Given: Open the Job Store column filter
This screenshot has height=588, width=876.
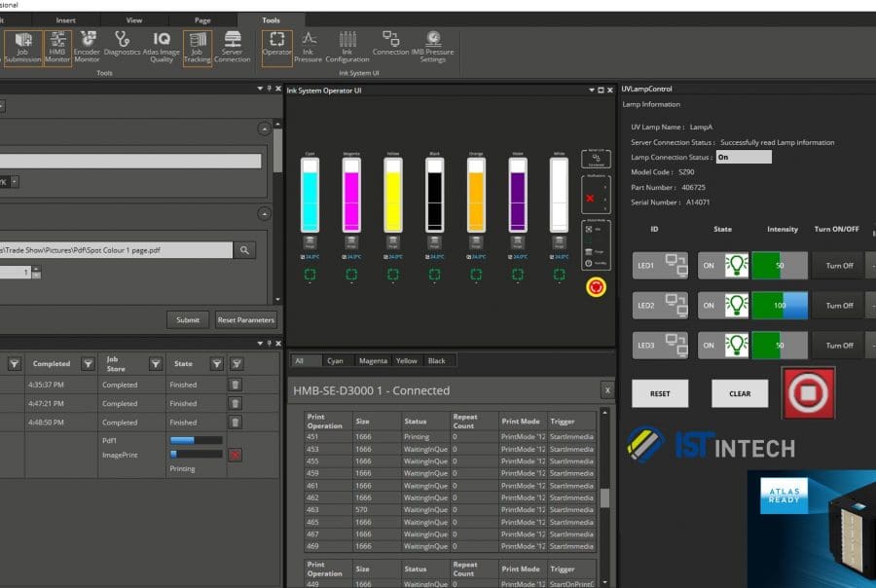Looking at the screenshot, I should pos(155,364).
